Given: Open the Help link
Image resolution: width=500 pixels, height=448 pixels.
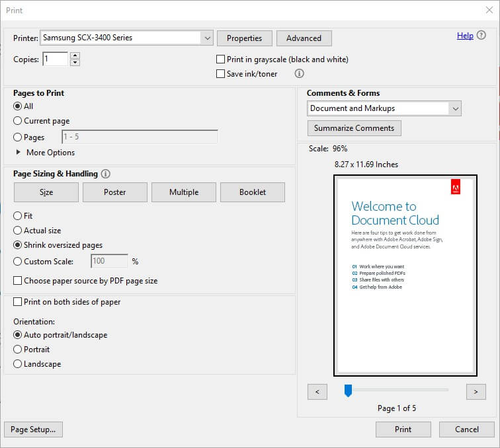Looking at the screenshot, I should pyautogui.click(x=465, y=36).
